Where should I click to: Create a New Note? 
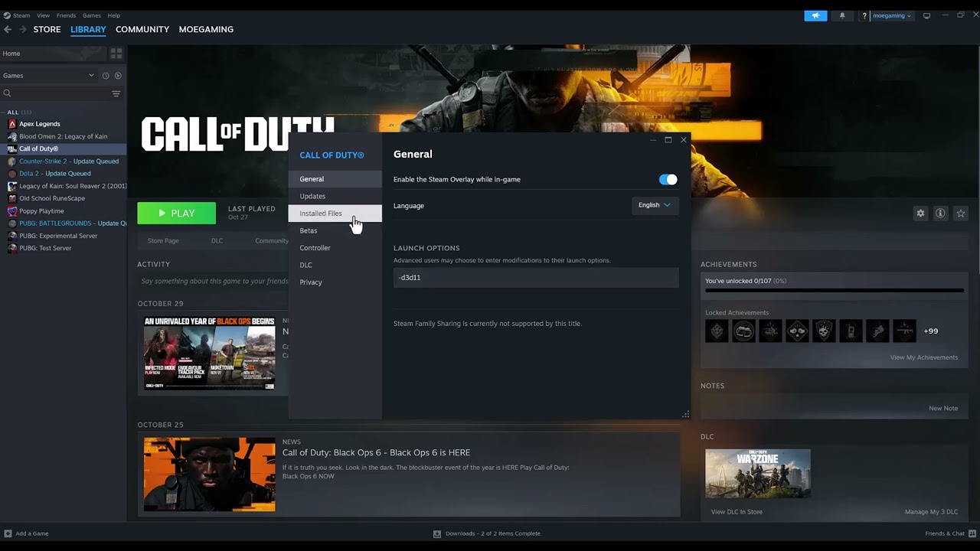(943, 409)
